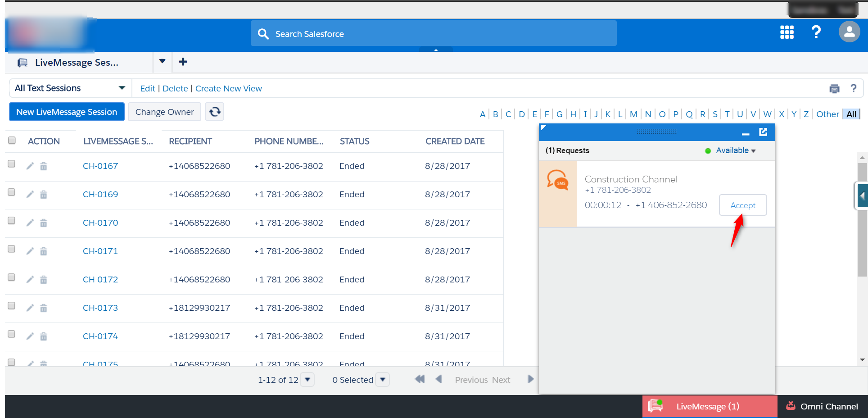Click the SMS chat icon of Construction Channel
Viewport: 868px width, 418px height.
(x=557, y=180)
